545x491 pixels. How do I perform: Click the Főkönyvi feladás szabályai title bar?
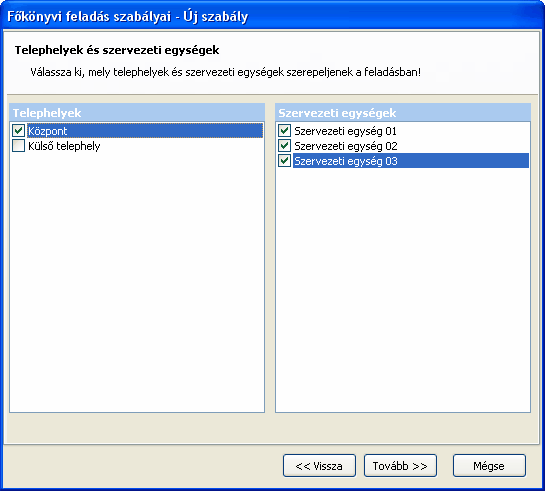click(272, 16)
